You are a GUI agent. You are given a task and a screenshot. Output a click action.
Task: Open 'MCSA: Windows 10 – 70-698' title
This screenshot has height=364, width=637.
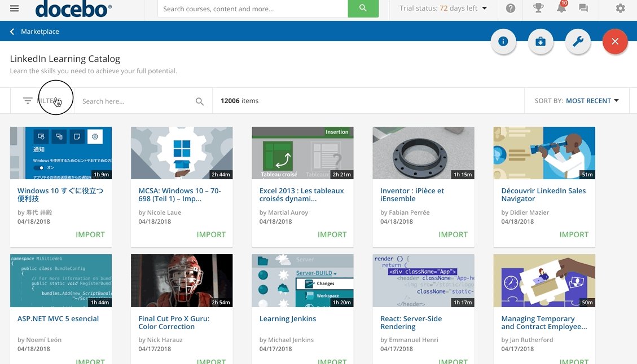click(179, 195)
